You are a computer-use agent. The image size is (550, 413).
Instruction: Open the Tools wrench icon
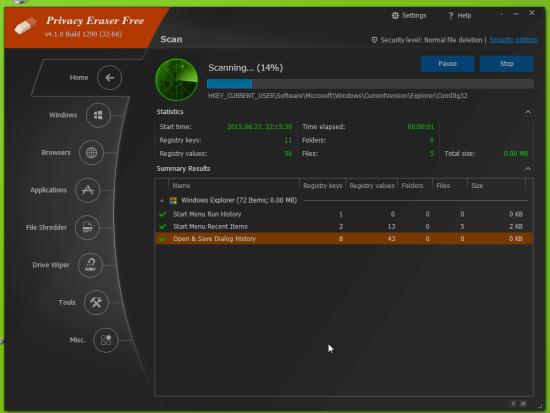pyautogui.click(x=96, y=302)
